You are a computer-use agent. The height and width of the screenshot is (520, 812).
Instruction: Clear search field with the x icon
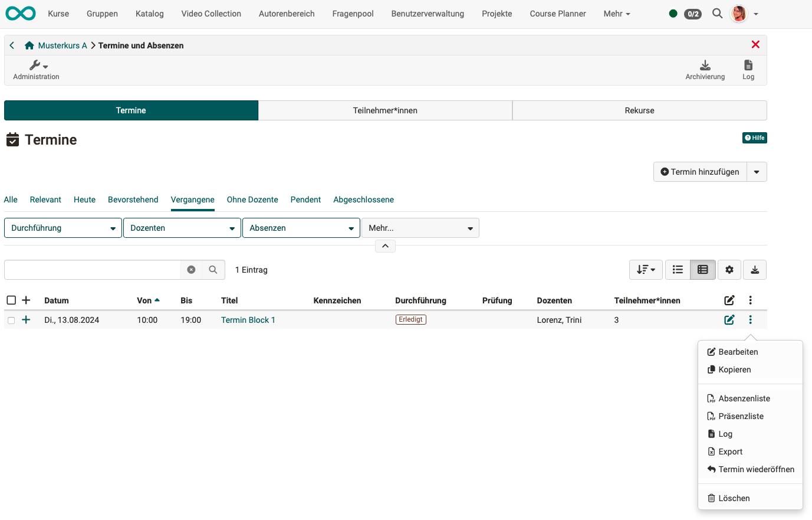[x=191, y=270]
